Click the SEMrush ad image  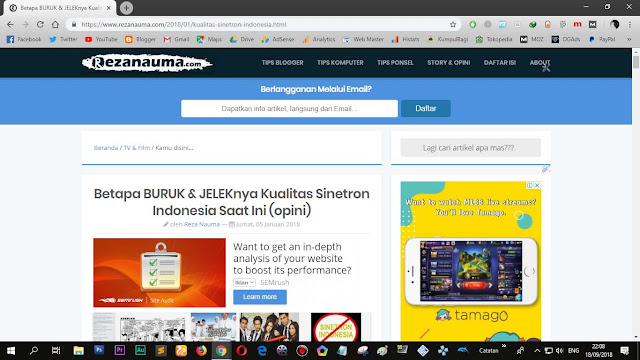point(159,273)
